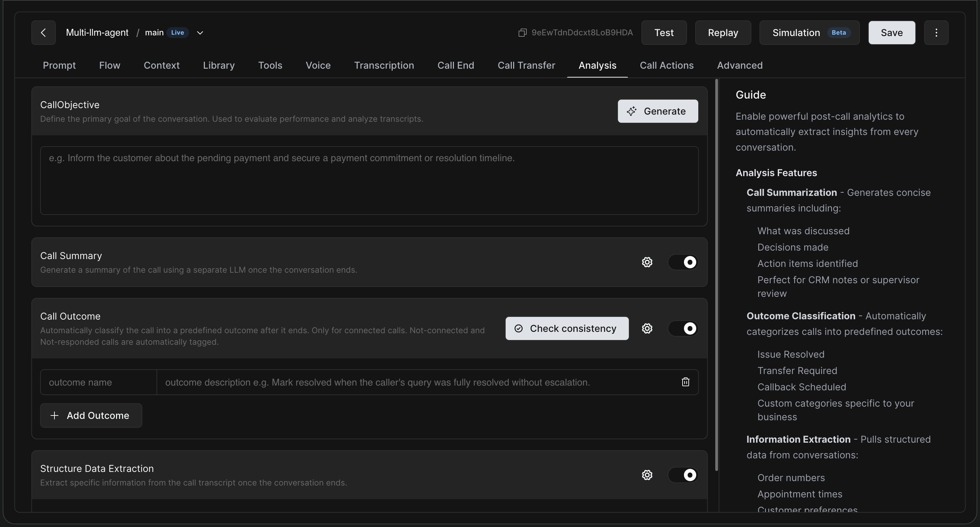
Task: Open the Voice tab
Action: click(x=318, y=65)
